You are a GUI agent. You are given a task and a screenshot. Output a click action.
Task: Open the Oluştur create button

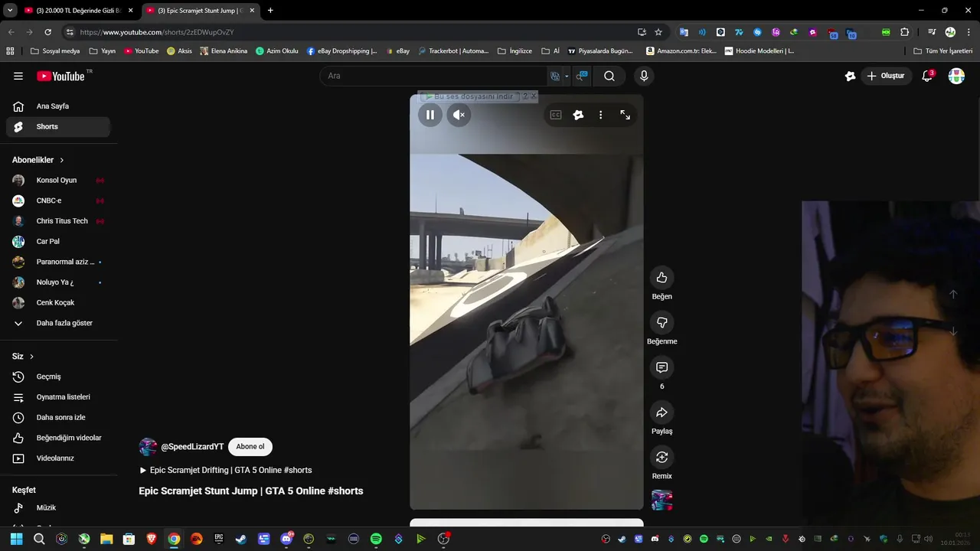(886, 76)
